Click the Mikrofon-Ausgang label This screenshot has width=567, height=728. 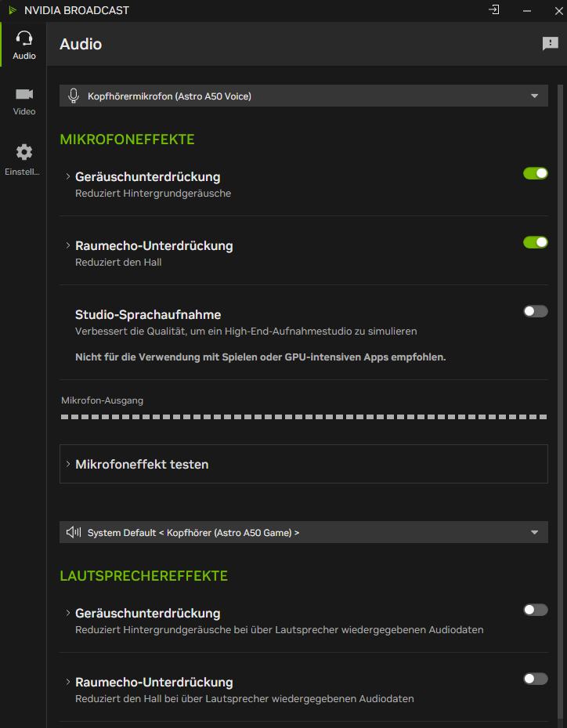(x=102, y=400)
